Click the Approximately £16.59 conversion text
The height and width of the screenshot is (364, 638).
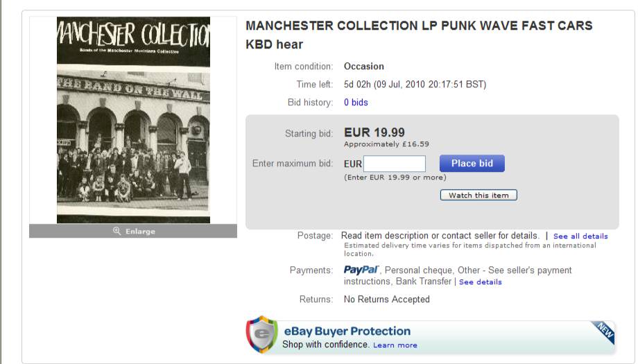tap(386, 144)
